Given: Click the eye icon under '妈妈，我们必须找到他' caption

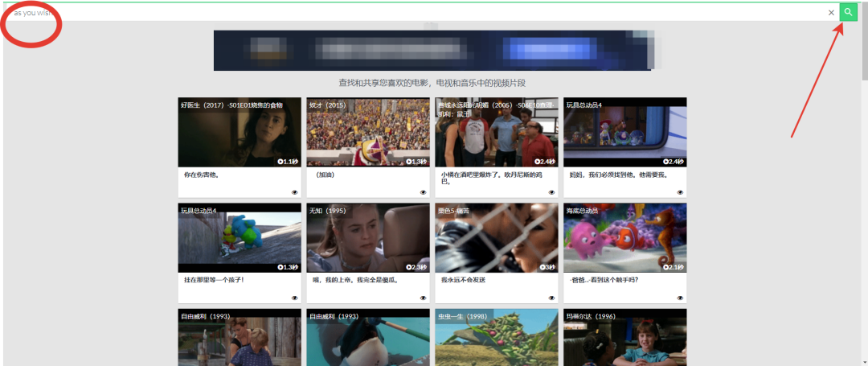Looking at the screenshot, I should [680, 192].
